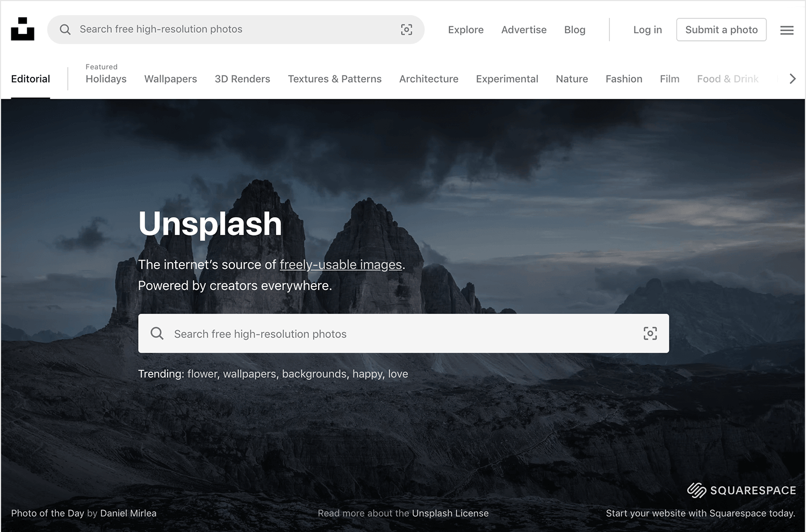
Task: Click the magnifier icon in hero search box
Action: pos(157,333)
